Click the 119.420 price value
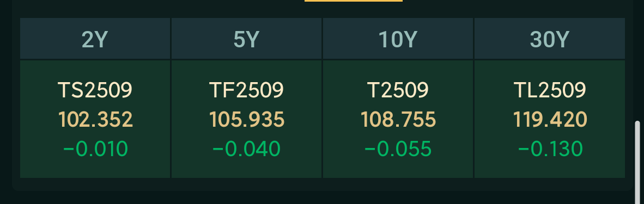644x204 pixels. [550, 120]
